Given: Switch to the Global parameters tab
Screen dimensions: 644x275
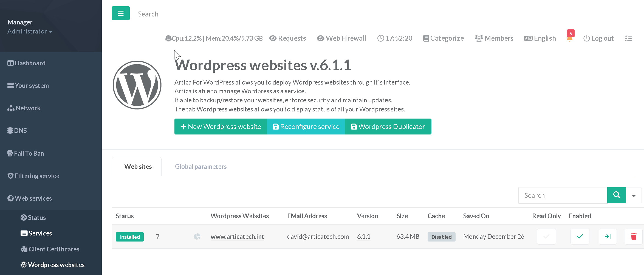Looking at the screenshot, I should coord(201,167).
